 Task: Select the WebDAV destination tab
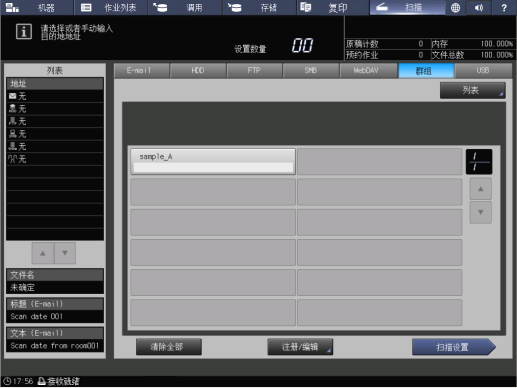point(368,71)
